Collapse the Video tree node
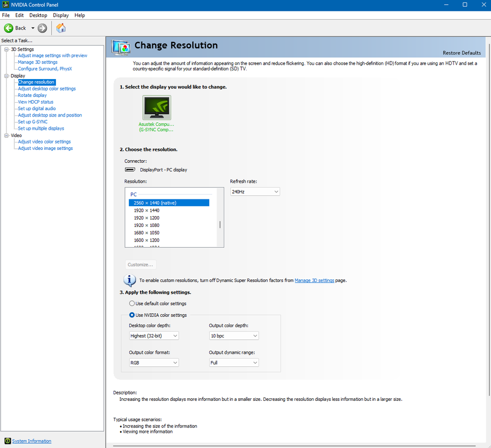This screenshot has width=491, height=448. pos(6,135)
